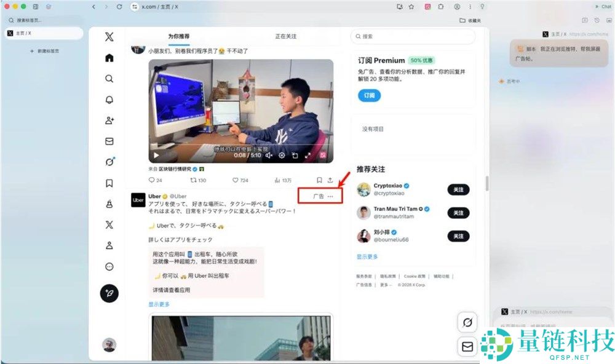Mute the video with the volume icon
Image resolution: width=615 pixels, height=364 pixels.
click(269, 154)
